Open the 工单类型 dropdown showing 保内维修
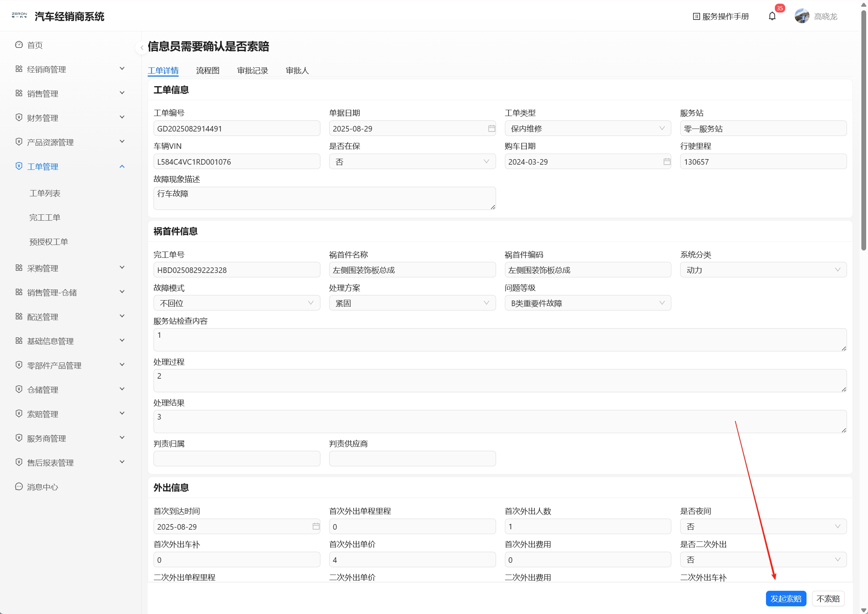The image size is (868, 614). (x=587, y=129)
